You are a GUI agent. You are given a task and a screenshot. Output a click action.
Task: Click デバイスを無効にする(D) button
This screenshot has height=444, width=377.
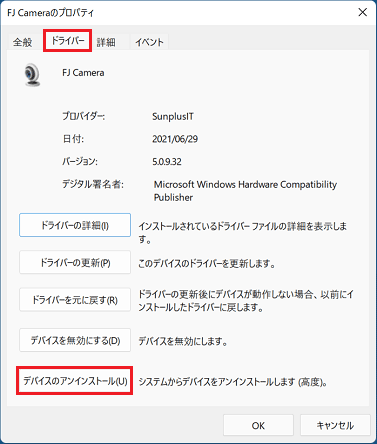tap(75, 340)
